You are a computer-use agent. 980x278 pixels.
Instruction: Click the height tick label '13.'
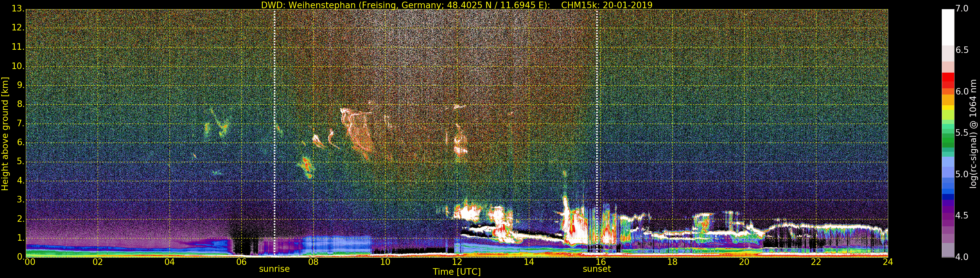(18, 9)
